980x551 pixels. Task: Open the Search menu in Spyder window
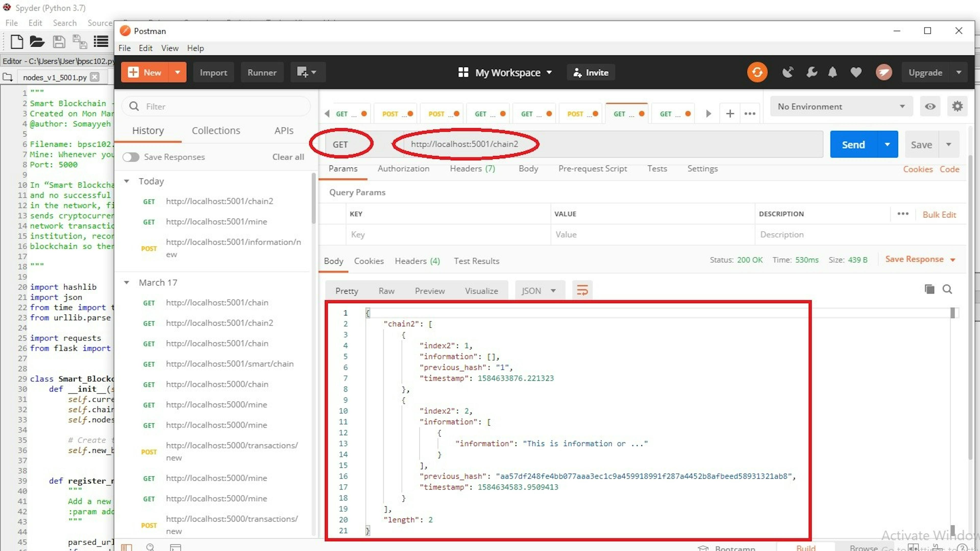65,23
